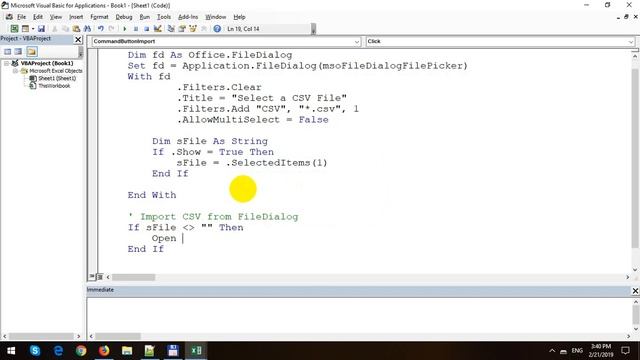Close the Project - VBAProject panel

[x=78, y=40]
